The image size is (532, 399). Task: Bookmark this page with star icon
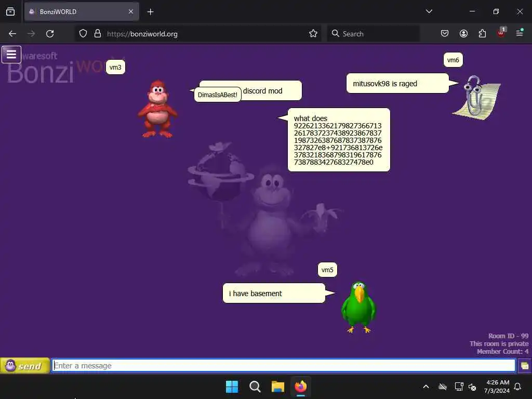313,34
